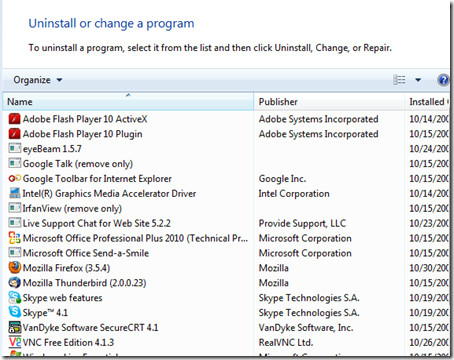Click the Google Toolbar for Internet Explorer icon
454x360 pixels.
point(14,179)
